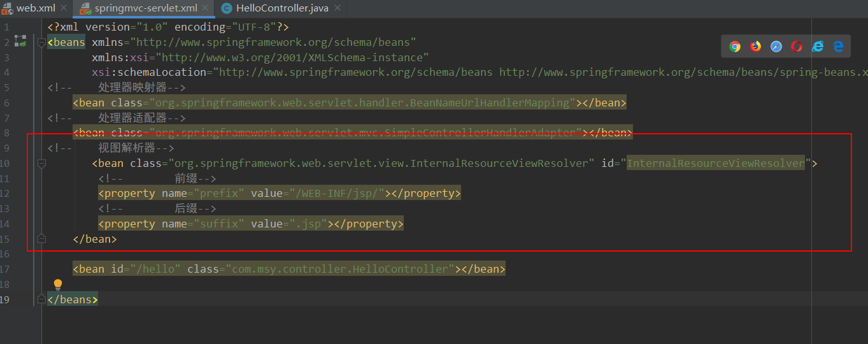Collapse the InternalResourceViewResolver bean fold on line 10
The image size is (868, 344).
click(41, 163)
